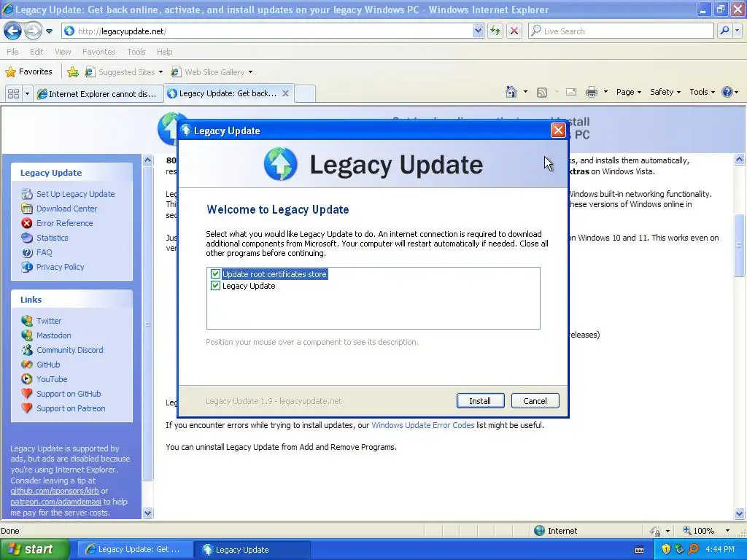Click the Support on Patreon heart icon
This screenshot has height=560, width=747.
coord(27,408)
